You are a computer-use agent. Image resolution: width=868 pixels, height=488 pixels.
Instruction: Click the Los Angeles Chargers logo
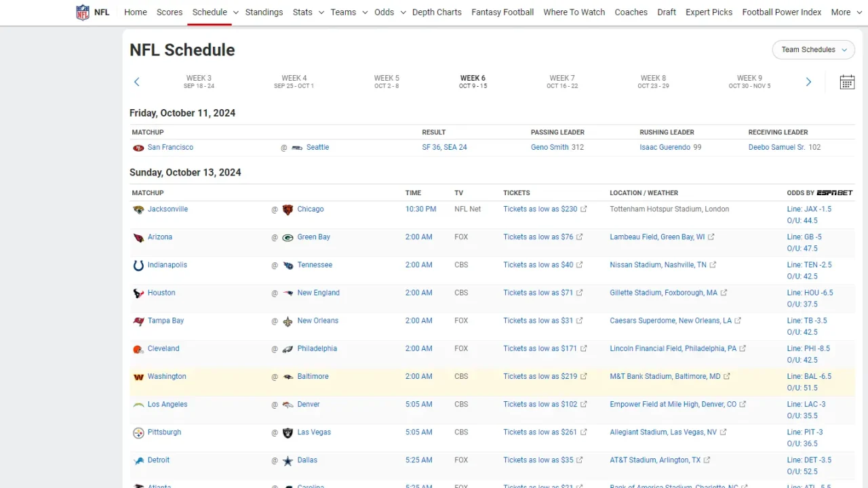(x=138, y=405)
